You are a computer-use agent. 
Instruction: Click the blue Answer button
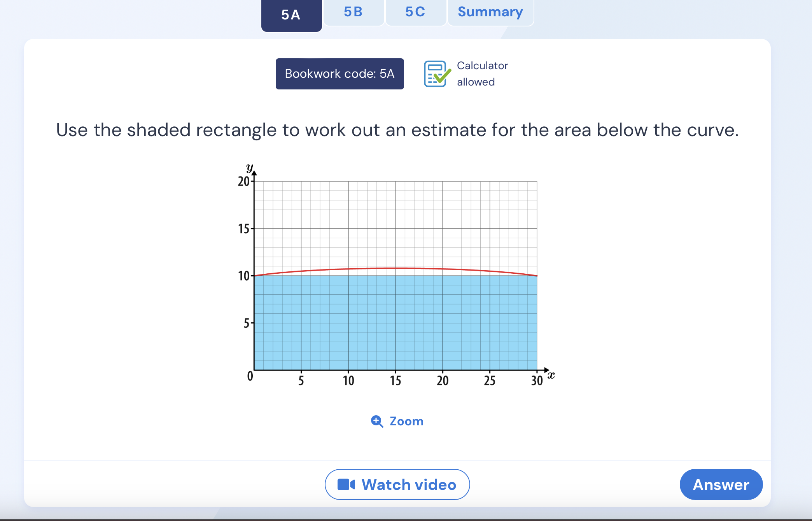click(721, 484)
